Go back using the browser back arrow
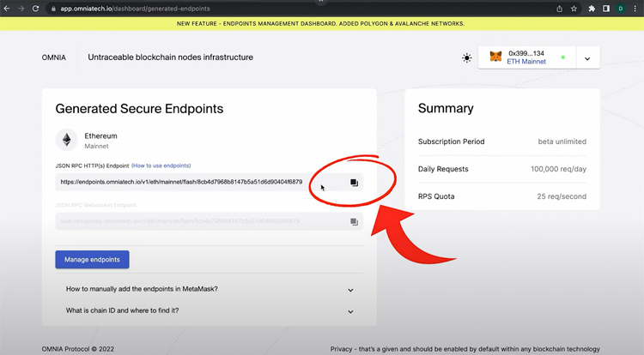The height and width of the screenshot is (355, 644). (x=7, y=9)
